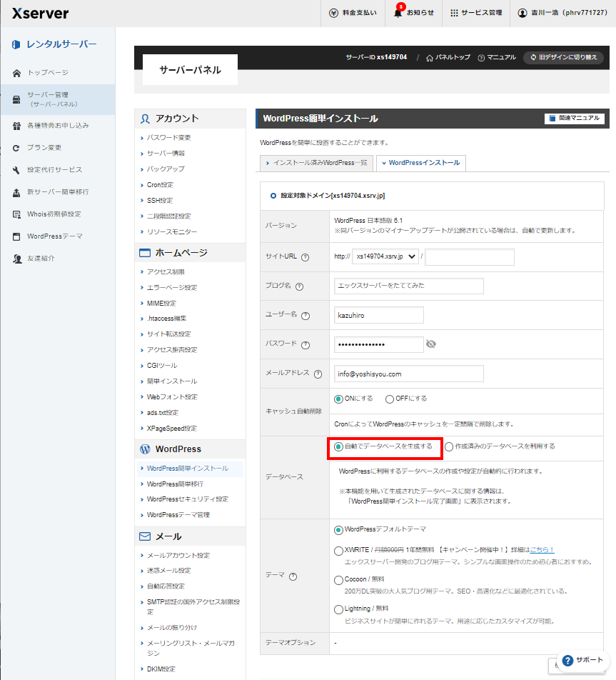
Task: Click the パネルトップ home icon
Action: click(430, 57)
